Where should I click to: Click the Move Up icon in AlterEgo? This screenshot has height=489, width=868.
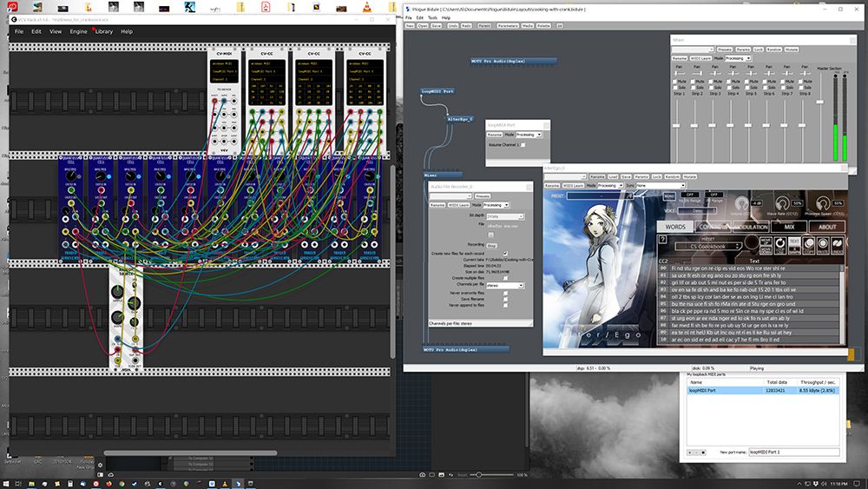point(766,241)
